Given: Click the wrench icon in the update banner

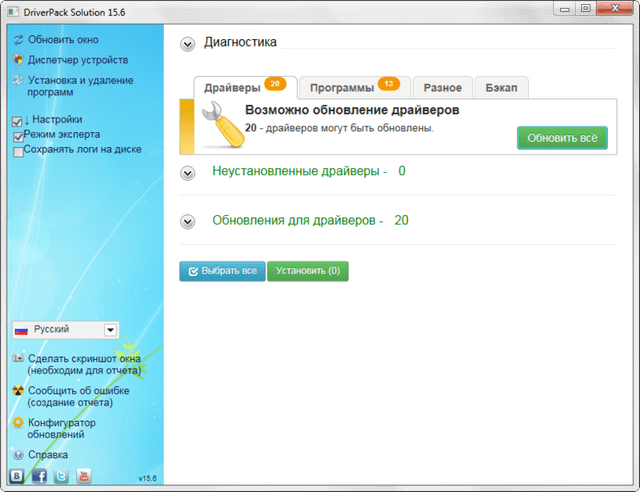Looking at the screenshot, I should 223,125.
